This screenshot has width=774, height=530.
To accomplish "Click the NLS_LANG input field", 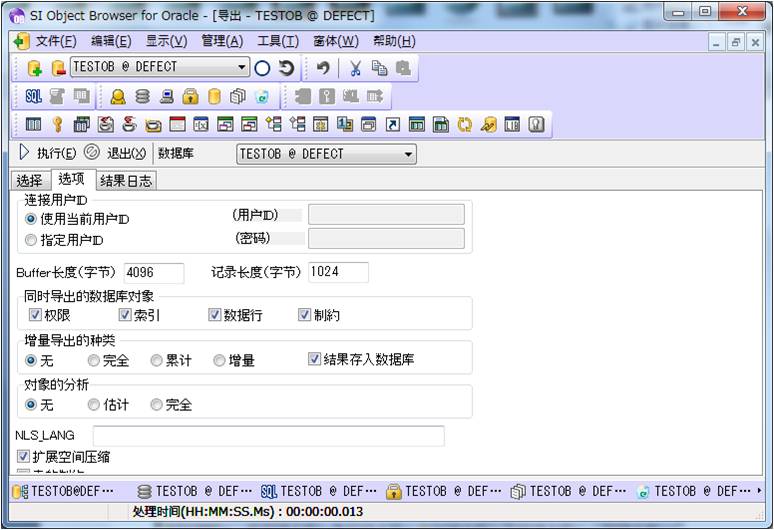I will coord(268,436).
